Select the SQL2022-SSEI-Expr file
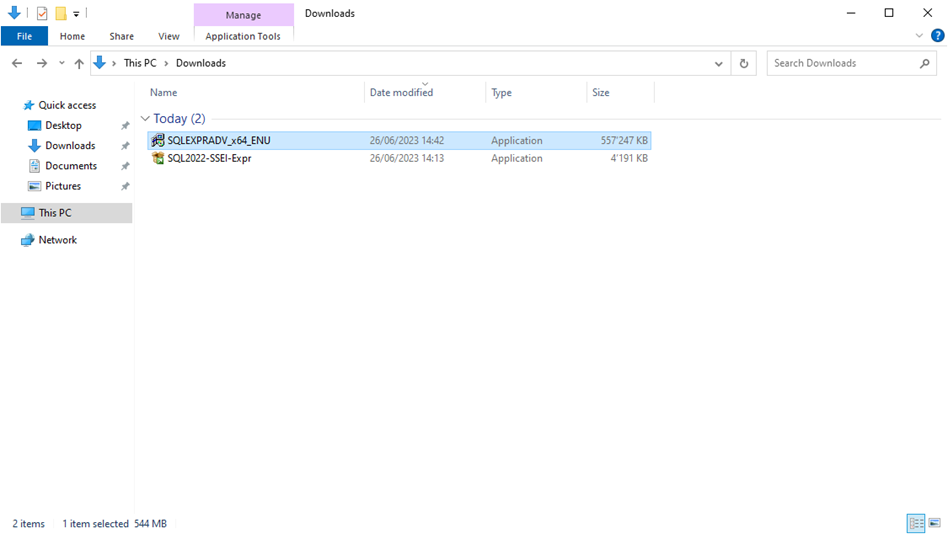Screen dimensions: 948x534 [399, 158]
